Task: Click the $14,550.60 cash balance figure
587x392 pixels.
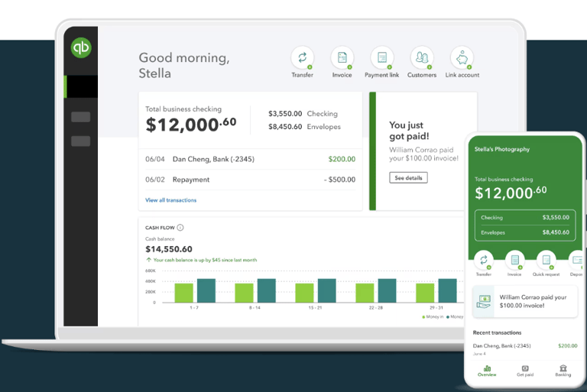Action: click(x=168, y=249)
